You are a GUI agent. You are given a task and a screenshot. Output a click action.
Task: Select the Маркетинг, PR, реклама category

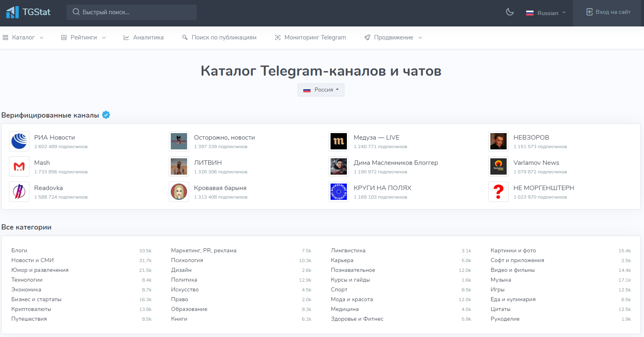pos(204,251)
